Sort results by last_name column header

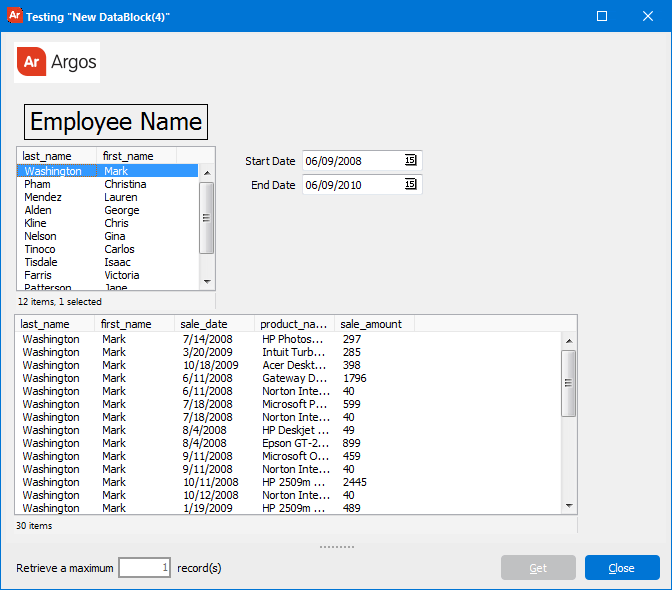[55, 324]
